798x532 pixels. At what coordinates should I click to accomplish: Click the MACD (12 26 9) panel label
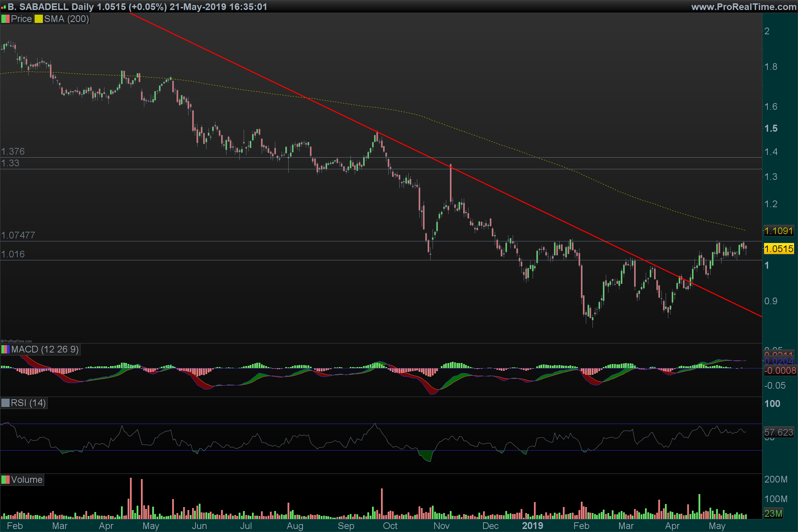pos(45,349)
